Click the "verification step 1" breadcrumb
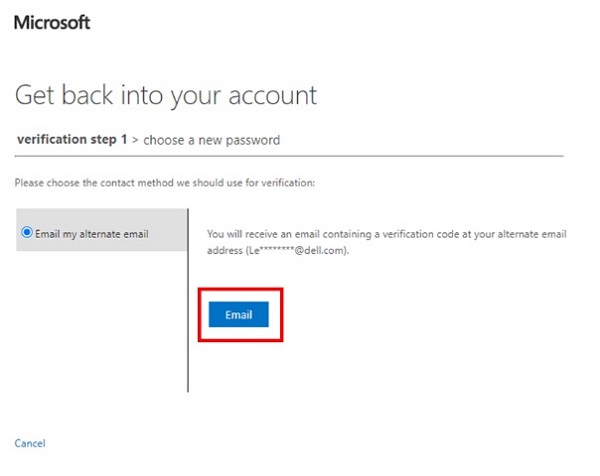 pos(72,140)
